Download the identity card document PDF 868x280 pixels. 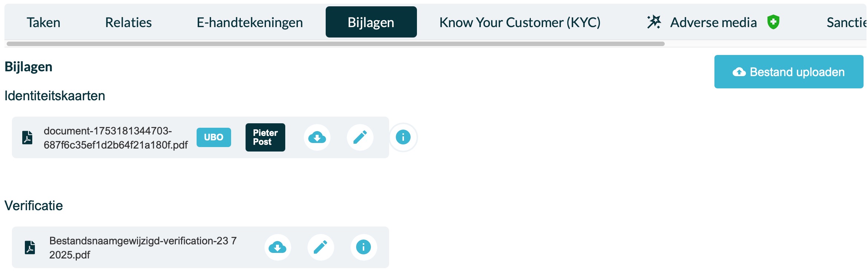pos(317,137)
